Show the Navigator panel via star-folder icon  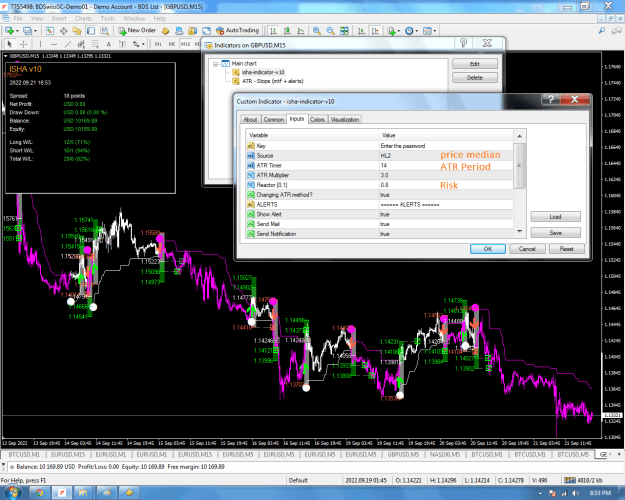(77, 31)
